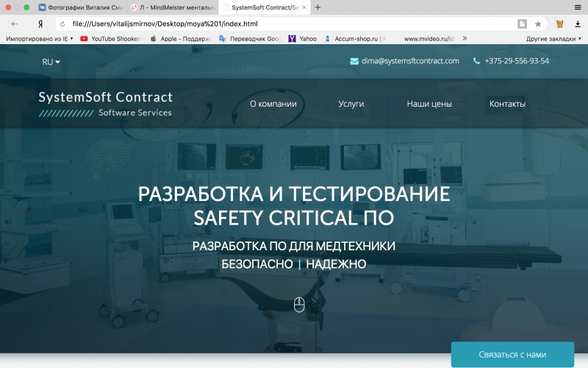Show hidden bookmarks with the double chevron
The width and height of the screenshot is (588, 368).
(465, 38)
